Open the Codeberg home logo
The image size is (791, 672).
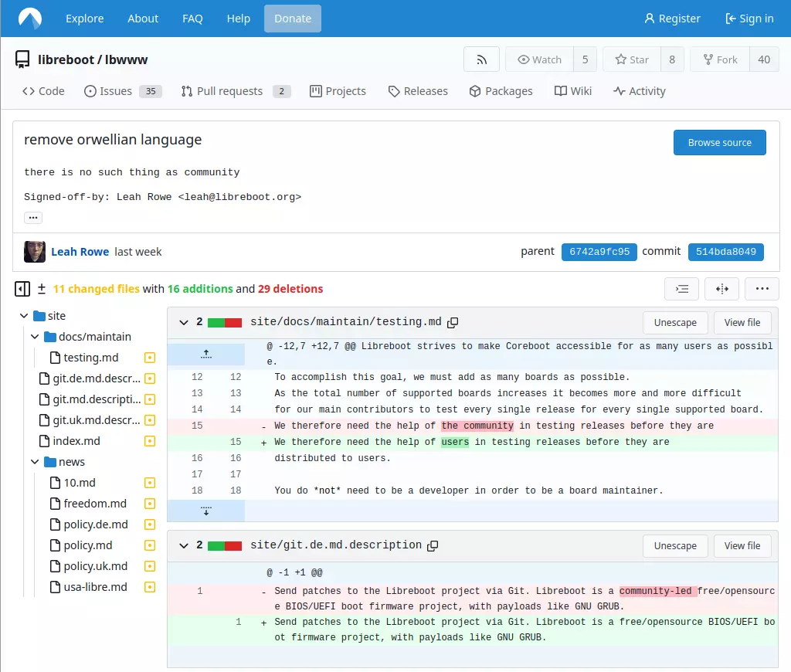tap(30, 19)
